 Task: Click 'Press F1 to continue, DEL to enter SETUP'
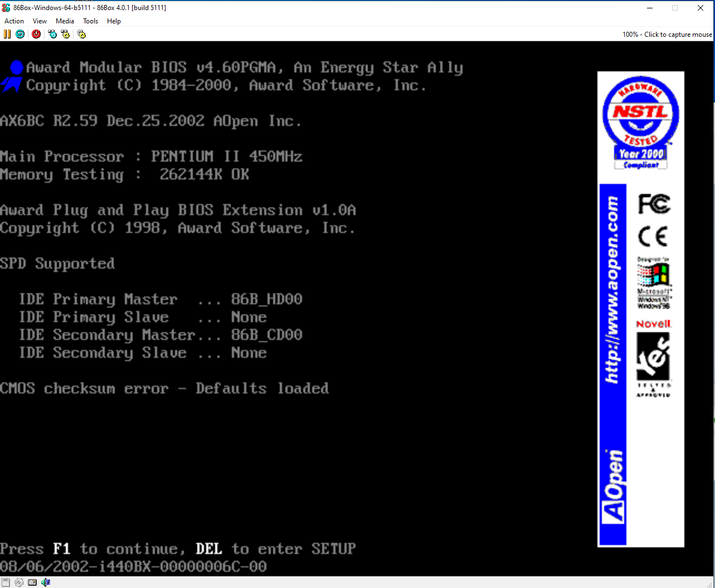(178, 549)
